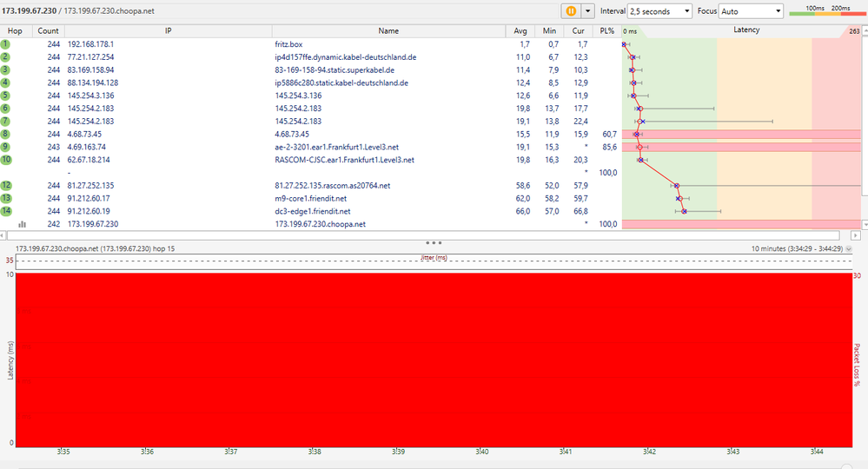This screenshot has height=469, width=868.
Task: Select hop 14 green circle
Action: (x=5, y=211)
